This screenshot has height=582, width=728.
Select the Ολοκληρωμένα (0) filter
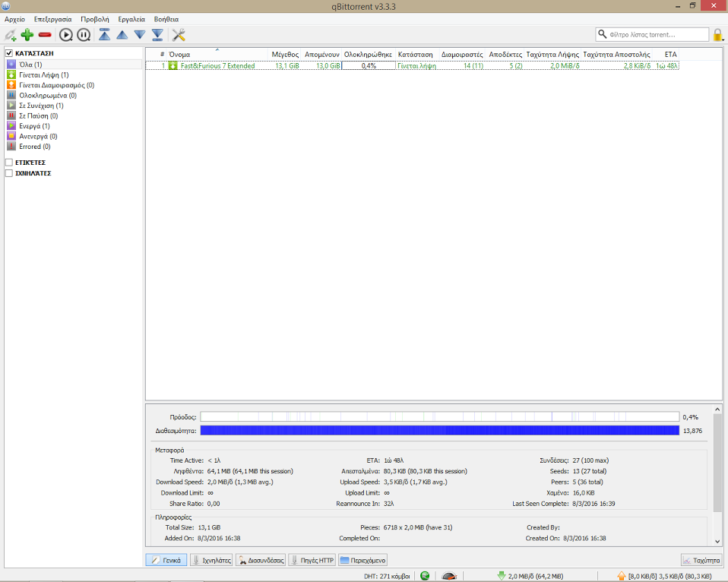click(x=74, y=95)
